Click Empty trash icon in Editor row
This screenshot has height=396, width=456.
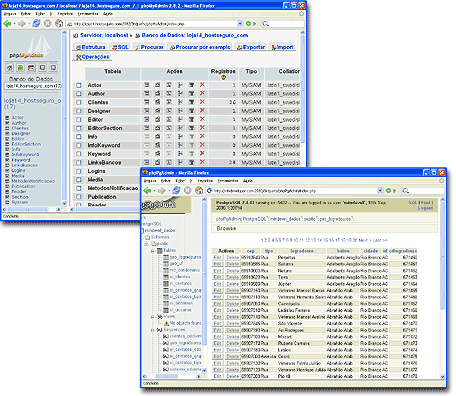click(192, 119)
